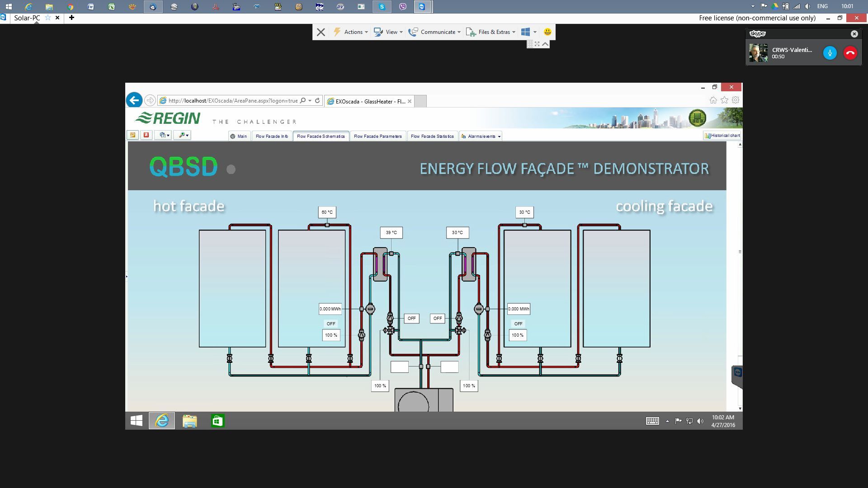Refresh the EXOscada page
Image resolution: width=868 pixels, height=488 pixels.
[317, 101]
